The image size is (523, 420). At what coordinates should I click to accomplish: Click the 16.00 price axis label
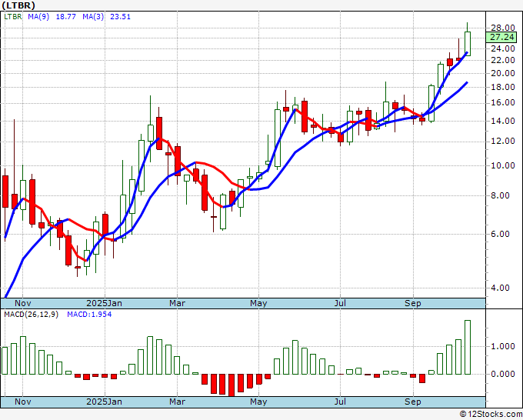coord(503,103)
